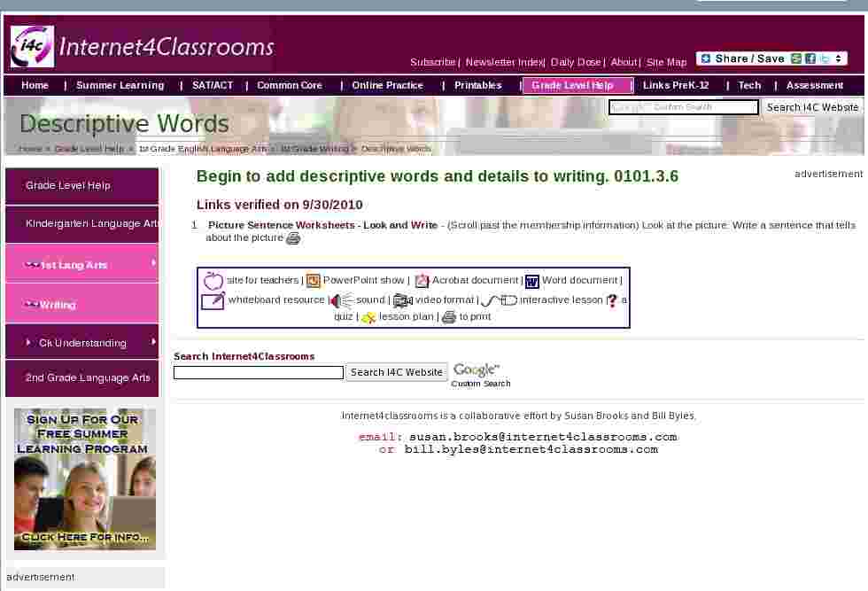Click the i4c site logo
The image size is (868, 591).
point(32,47)
